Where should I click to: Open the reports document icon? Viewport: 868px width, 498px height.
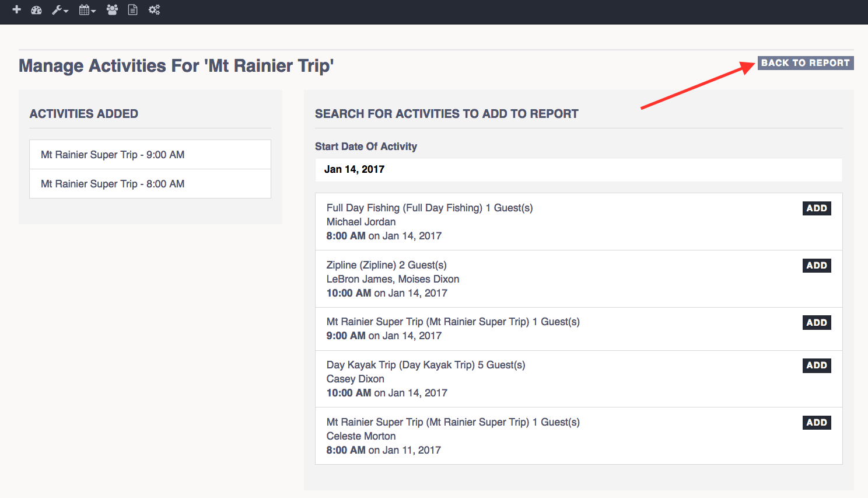(x=132, y=9)
